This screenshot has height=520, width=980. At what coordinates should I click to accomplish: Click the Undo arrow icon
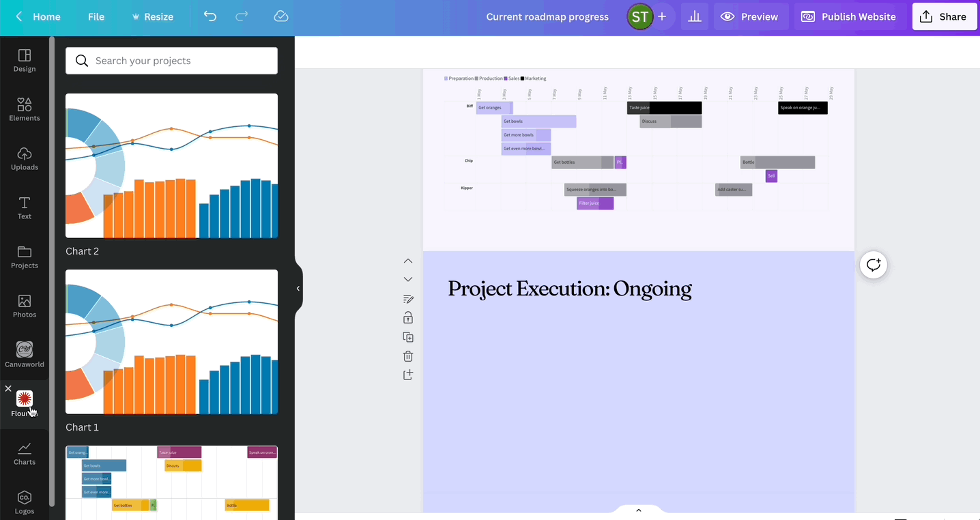click(x=210, y=16)
